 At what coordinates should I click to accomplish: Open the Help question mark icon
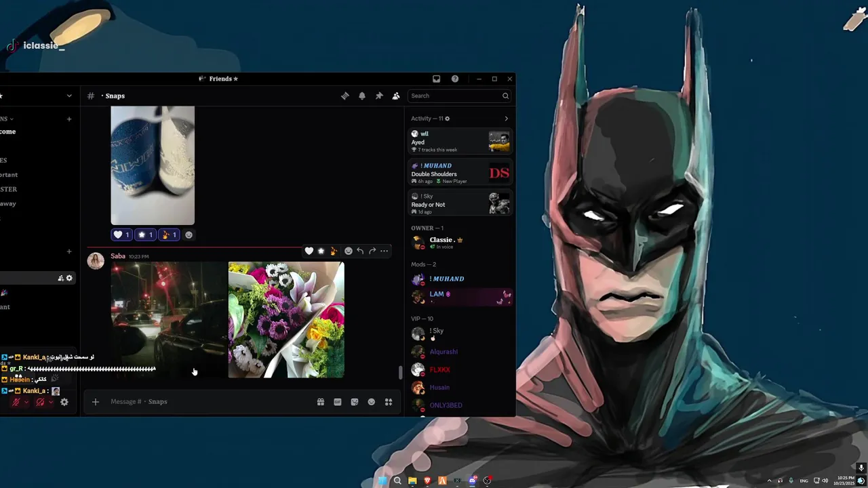point(455,79)
